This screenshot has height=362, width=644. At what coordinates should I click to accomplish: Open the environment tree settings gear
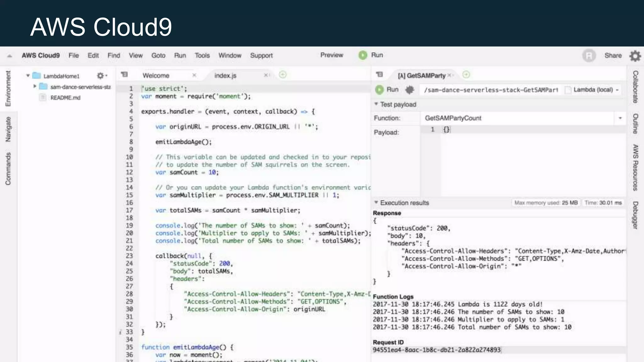pyautogui.click(x=101, y=76)
